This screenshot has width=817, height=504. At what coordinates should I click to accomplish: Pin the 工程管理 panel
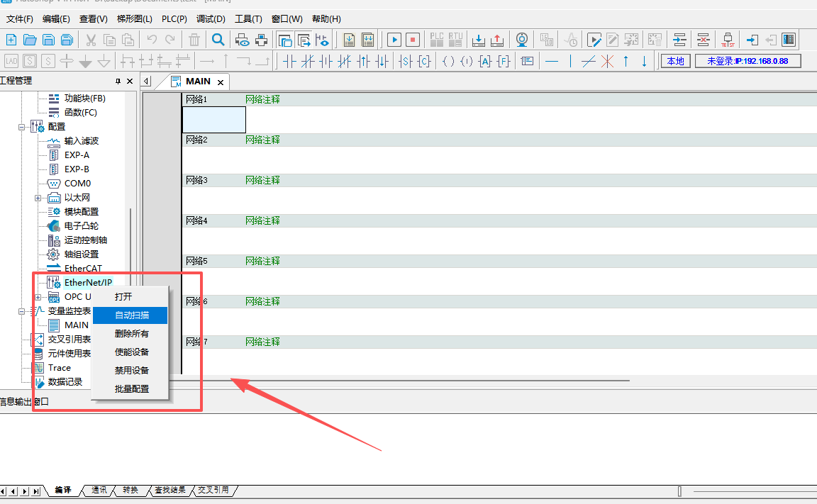pyautogui.click(x=118, y=82)
